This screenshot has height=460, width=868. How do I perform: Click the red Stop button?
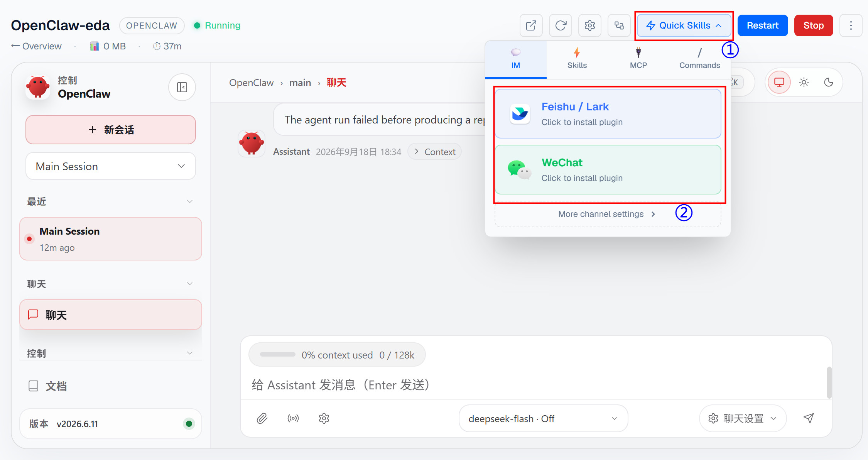[x=814, y=25]
